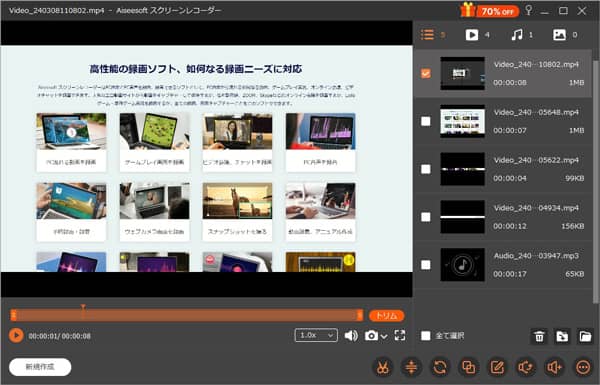Uncheck the Video_240···10802.mp4 checkbox
The image size is (600, 385).
pyautogui.click(x=426, y=73)
